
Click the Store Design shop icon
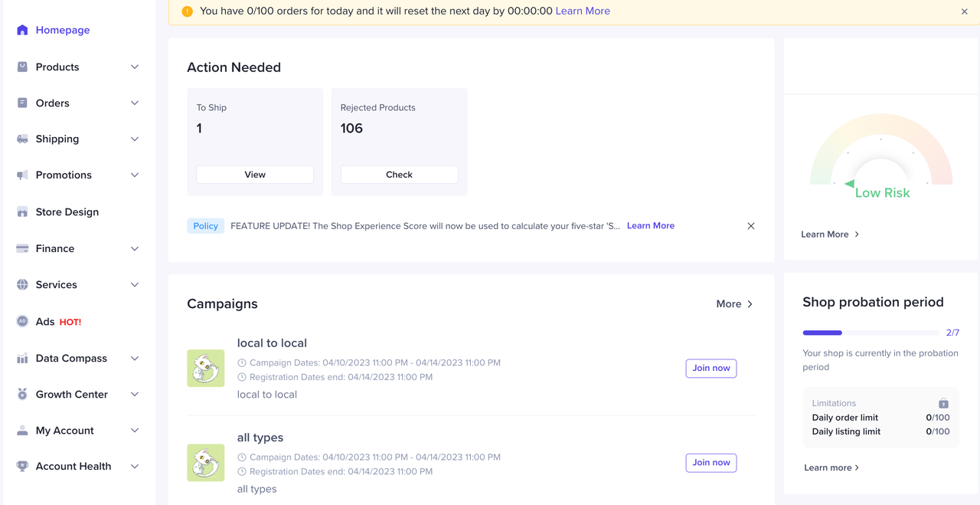(22, 212)
